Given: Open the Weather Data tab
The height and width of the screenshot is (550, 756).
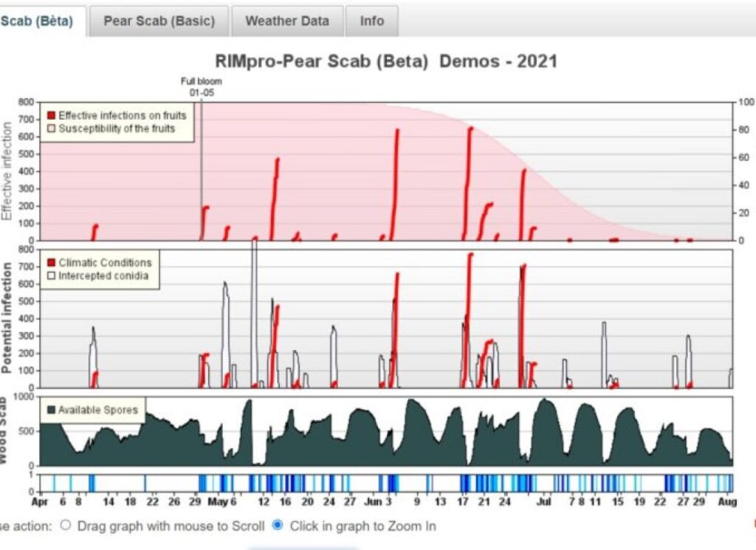Looking at the screenshot, I should (x=287, y=21).
